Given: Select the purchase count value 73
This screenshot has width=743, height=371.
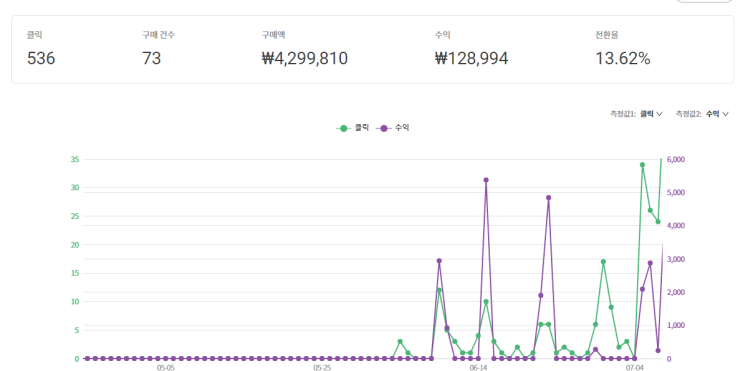Looking at the screenshot, I should (x=152, y=58).
